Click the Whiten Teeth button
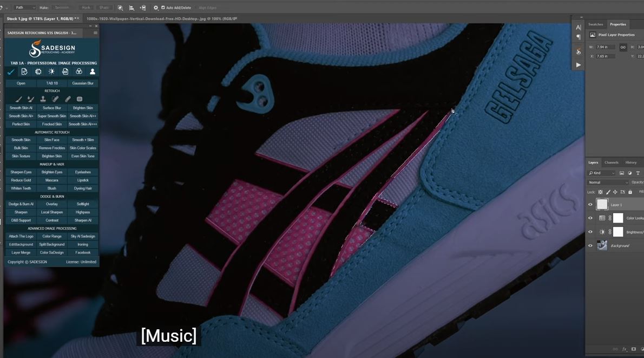Viewport: 644px width, 358px height. (x=21, y=188)
